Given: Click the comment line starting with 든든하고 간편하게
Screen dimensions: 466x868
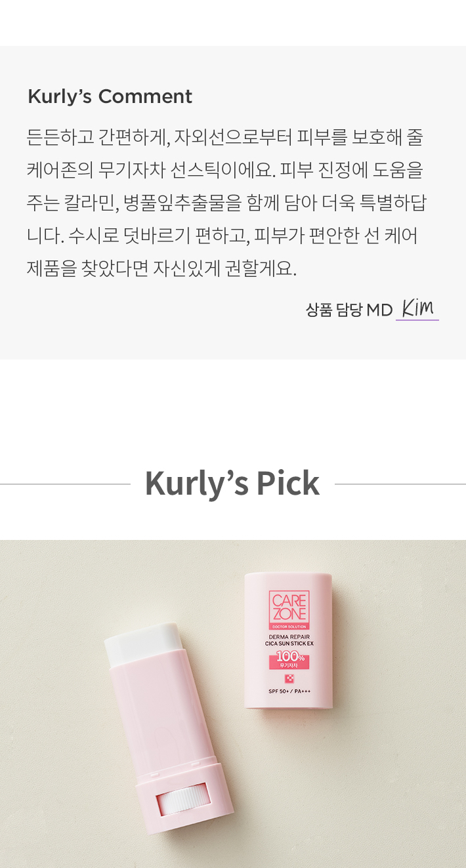Looking at the screenshot, I should tap(225, 137).
